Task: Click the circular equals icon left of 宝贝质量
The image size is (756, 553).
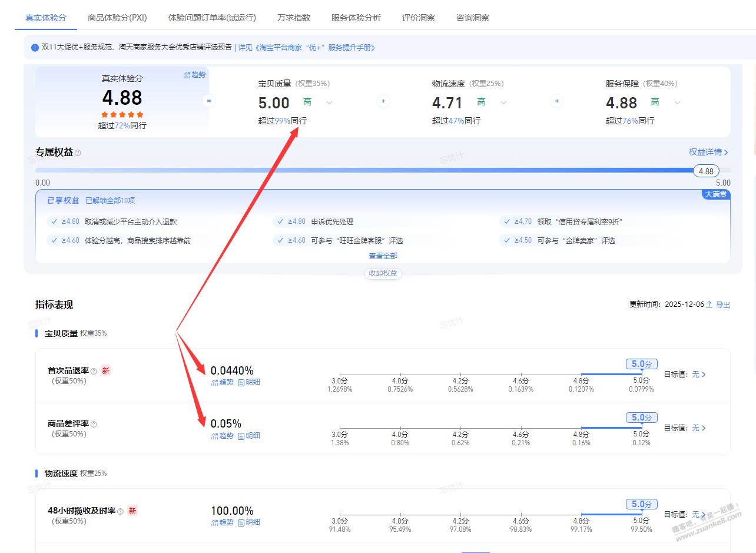Action: pyautogui.click(x=209, y=101)
